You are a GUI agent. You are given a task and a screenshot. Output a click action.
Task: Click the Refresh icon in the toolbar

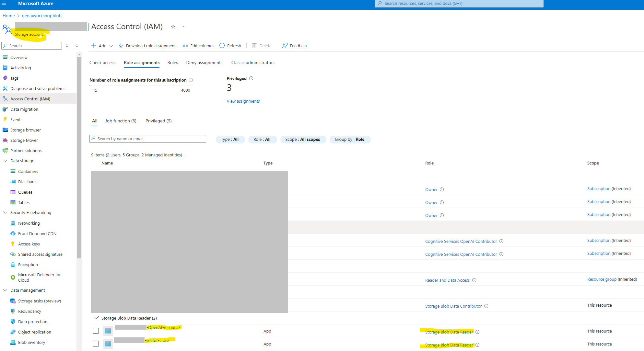pyautogui.click(x=222, y=46)
